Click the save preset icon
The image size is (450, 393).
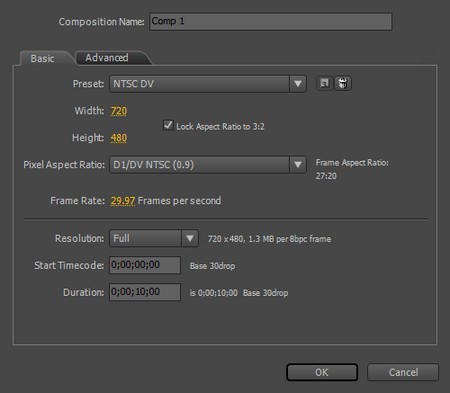(x=324, y=83)
